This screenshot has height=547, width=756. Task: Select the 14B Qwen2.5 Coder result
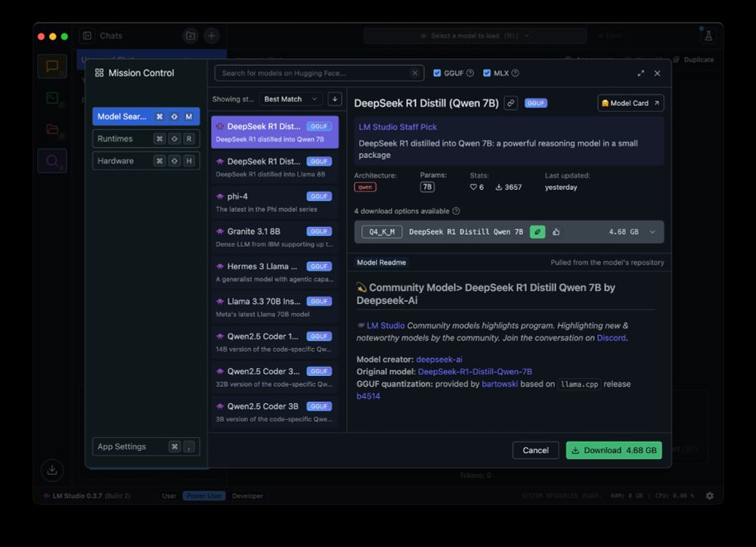pos(275,342)
